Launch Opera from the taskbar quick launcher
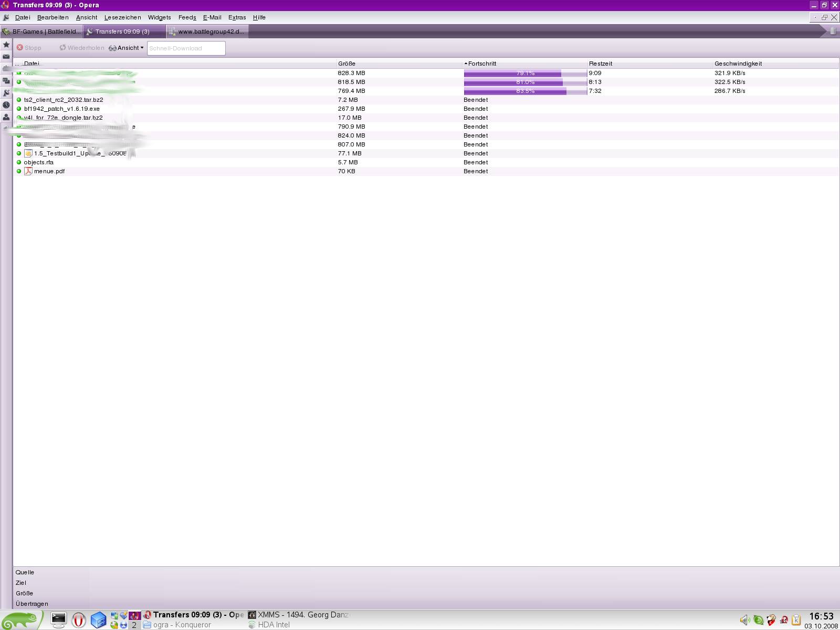 [79, 620]
